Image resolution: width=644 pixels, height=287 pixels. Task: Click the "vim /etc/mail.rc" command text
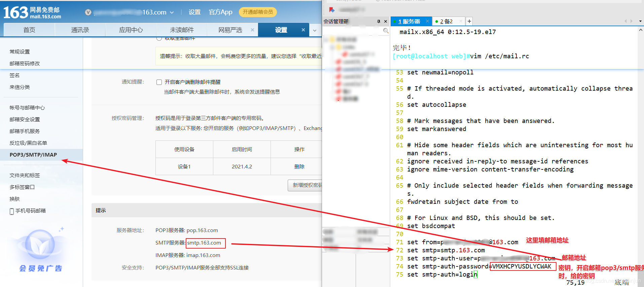[x=499, y=56]
